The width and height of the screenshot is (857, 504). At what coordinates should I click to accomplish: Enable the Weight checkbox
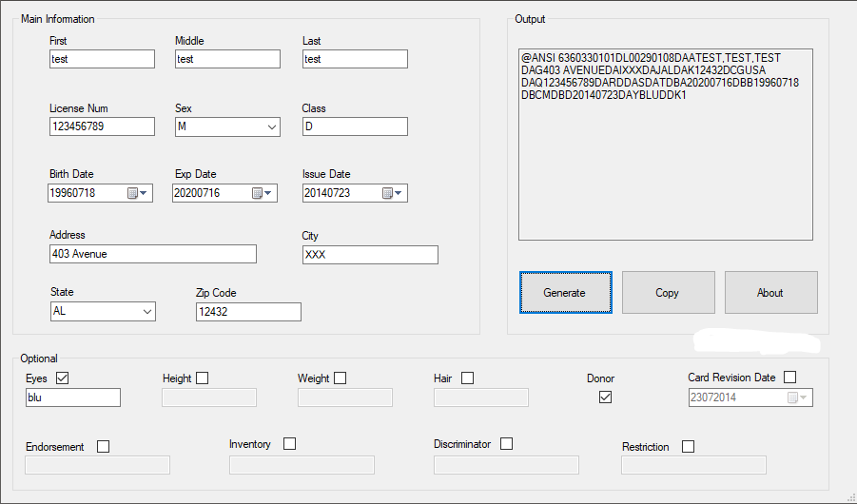(340, 378)
